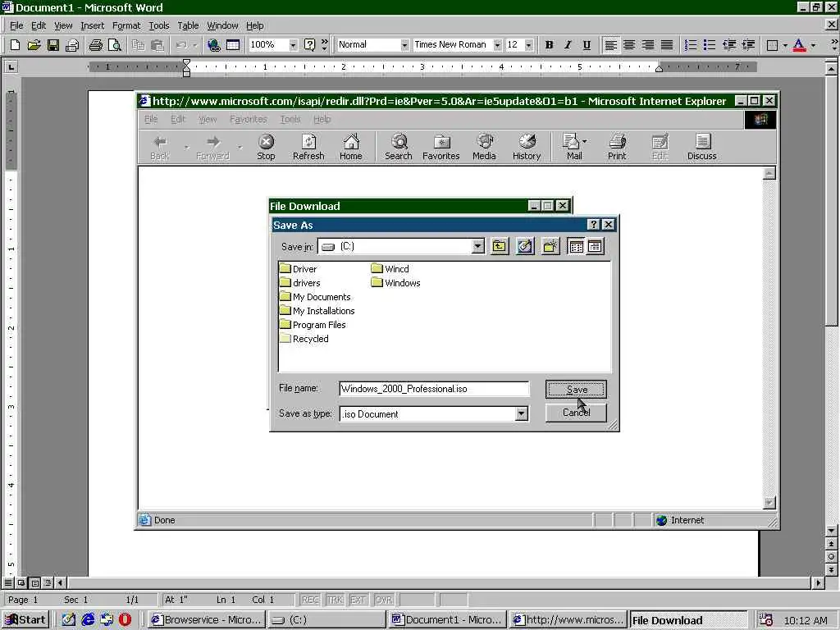840x630 pixels.
Task: Expand the 'Save as type' dropdown
Action: [521, 413]
